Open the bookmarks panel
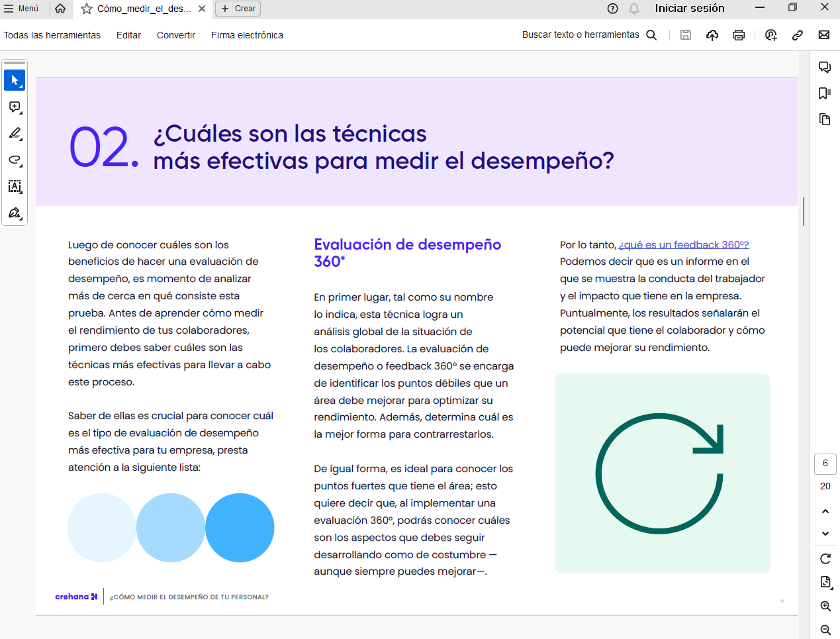840x639 pixels. 824,93
